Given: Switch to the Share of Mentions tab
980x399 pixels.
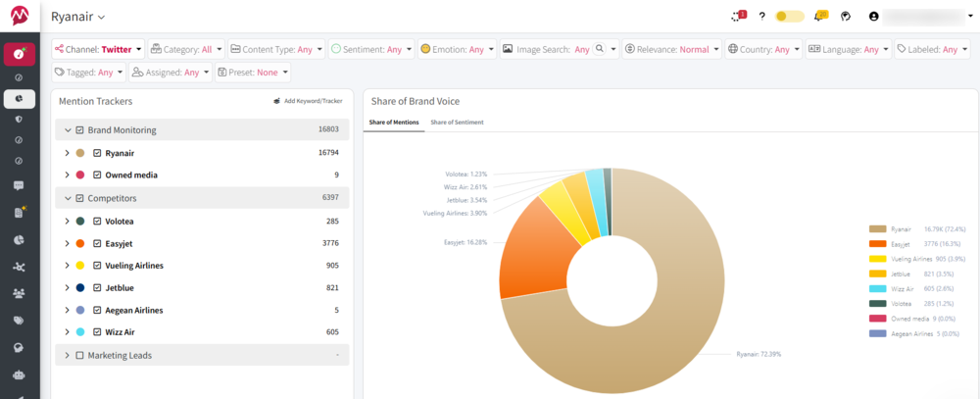Looking at the screenshot, I should (394, 123).
